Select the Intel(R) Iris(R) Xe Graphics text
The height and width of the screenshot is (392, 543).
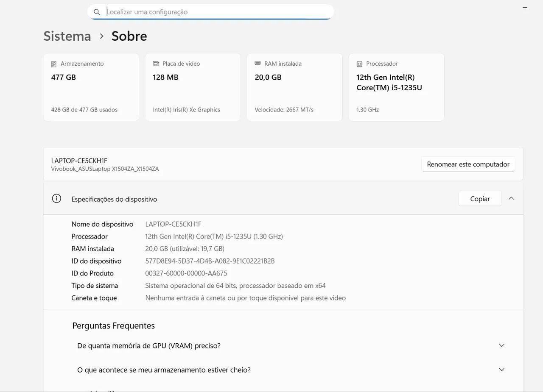[x=186, y=110]
